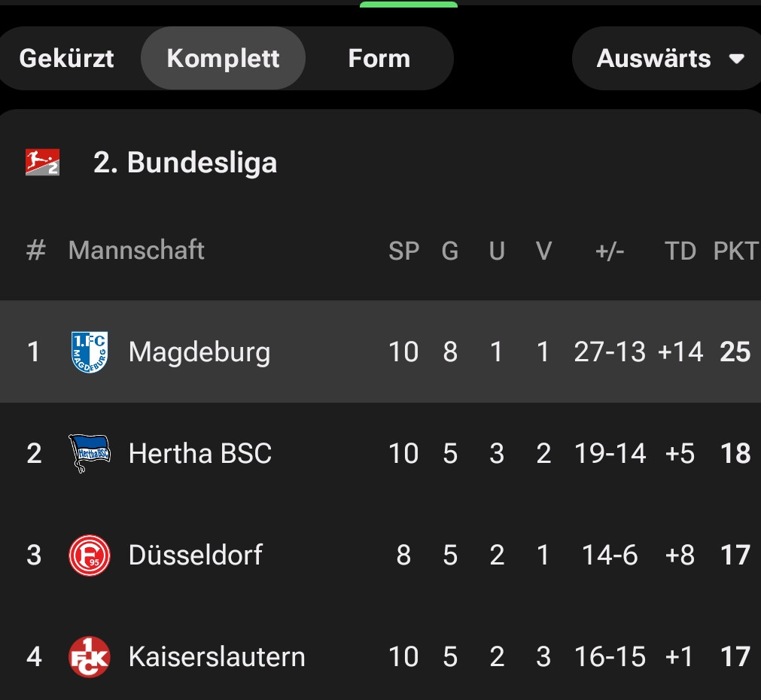
Task: Switch to the Gekürzt table view
Action: coord(66,59)
